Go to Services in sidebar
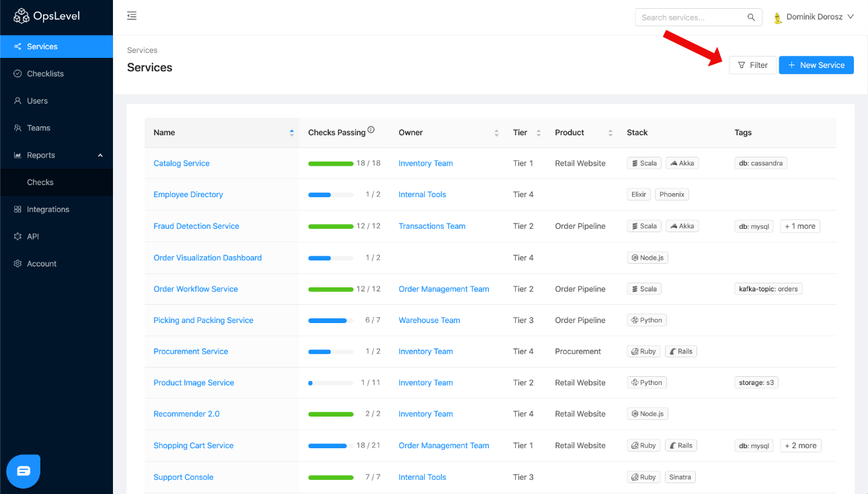Image resolution: width=868 pixels, height=494 pixels. (x=56, y=46)
